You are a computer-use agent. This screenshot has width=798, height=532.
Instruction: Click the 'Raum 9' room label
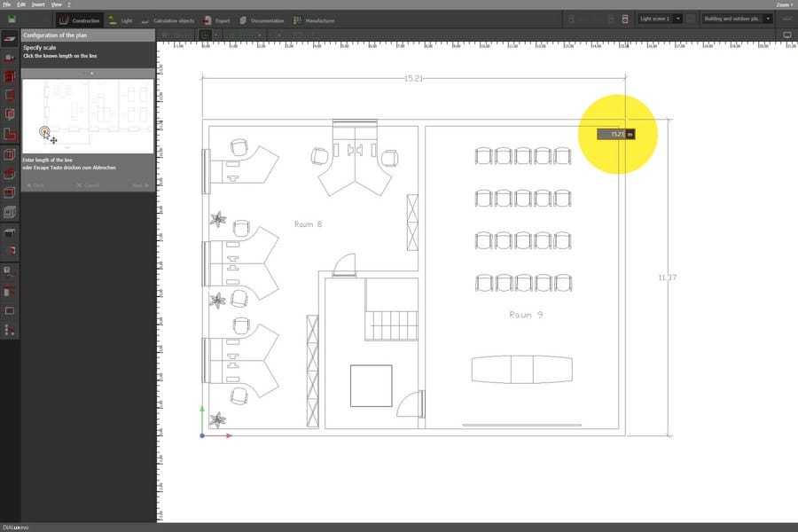[526, 315]
